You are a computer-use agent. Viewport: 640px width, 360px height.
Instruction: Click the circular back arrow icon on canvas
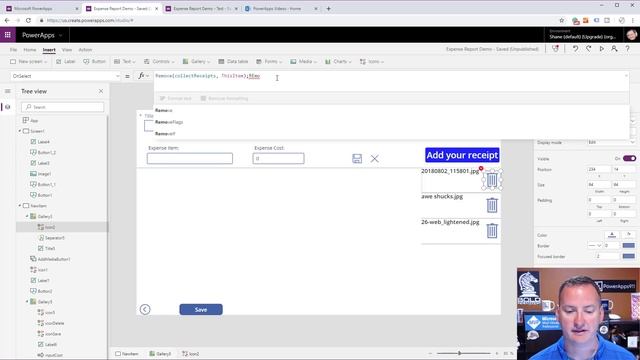point(145,309)
